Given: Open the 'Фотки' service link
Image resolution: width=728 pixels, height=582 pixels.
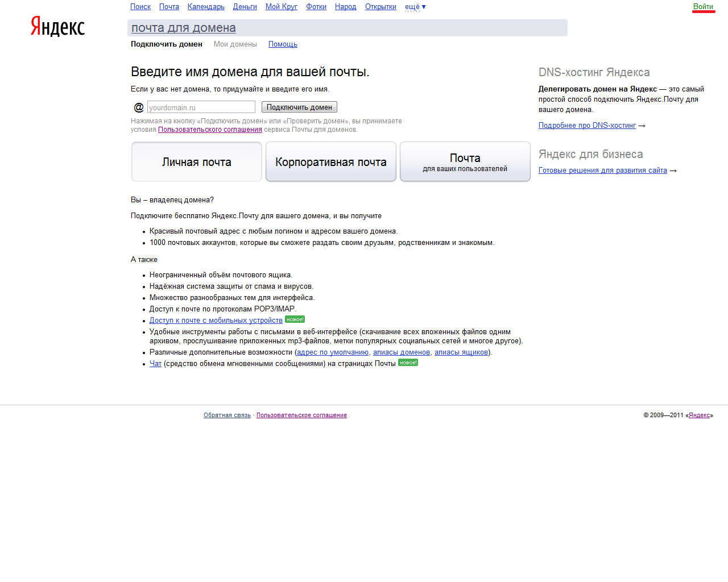Looking at the screenshot, I should tap(316, 7).
